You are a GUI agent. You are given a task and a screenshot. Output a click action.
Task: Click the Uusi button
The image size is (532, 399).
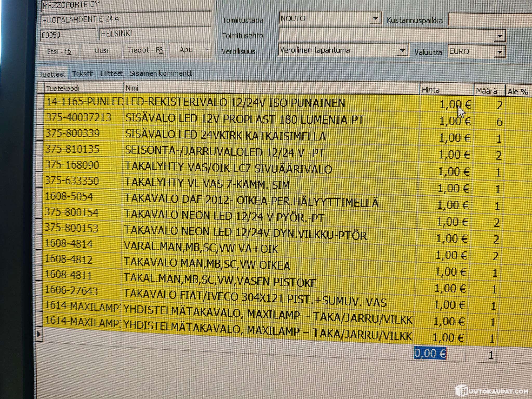click(102, 50)
